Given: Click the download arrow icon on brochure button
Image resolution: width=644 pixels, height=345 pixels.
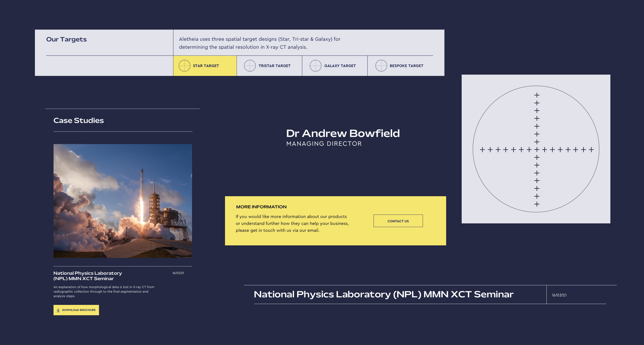Looking at the screenshot, I should [58, 310].
